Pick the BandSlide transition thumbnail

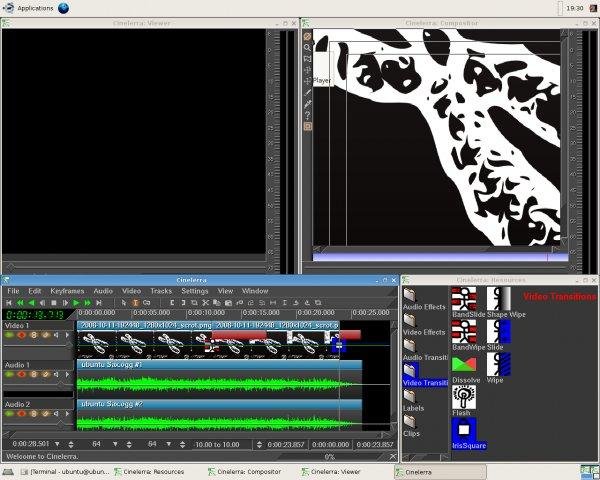(463, 297)
